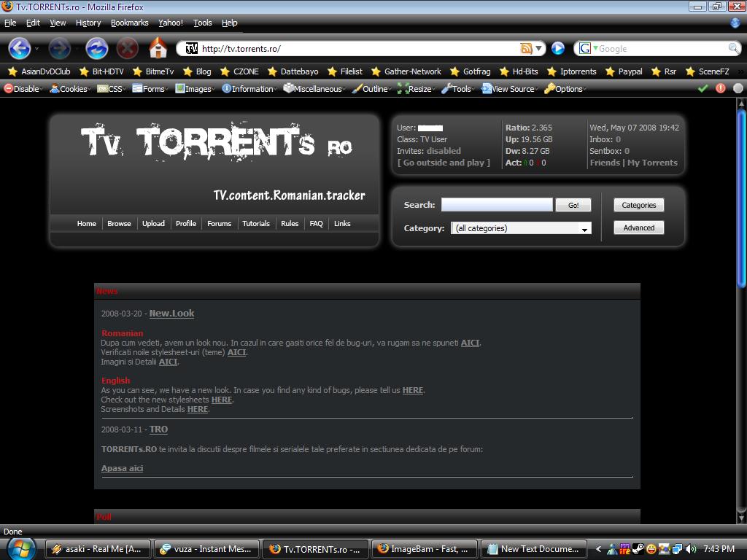
Task: Click the vertical page scrollbar thumb
Action: pyautogui.click(x=741, y=198)
